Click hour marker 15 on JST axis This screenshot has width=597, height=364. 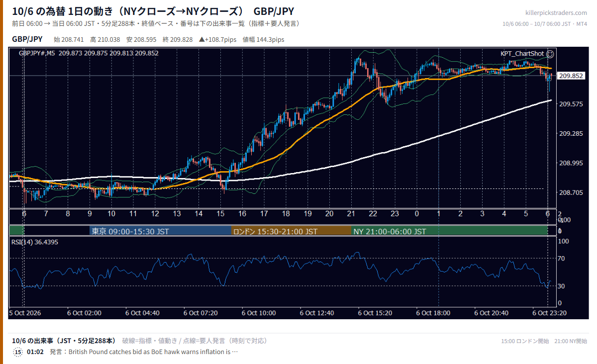pos(220,213)
